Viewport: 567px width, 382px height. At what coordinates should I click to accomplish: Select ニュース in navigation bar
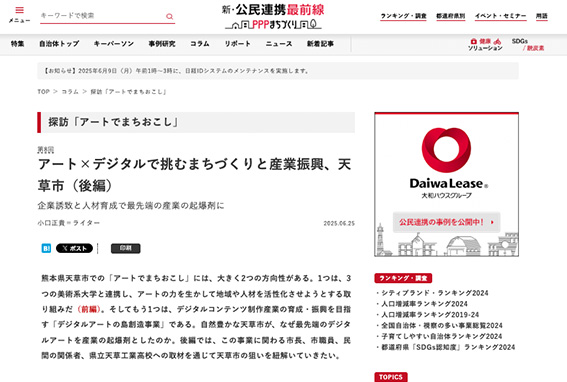tap(279, 44)
